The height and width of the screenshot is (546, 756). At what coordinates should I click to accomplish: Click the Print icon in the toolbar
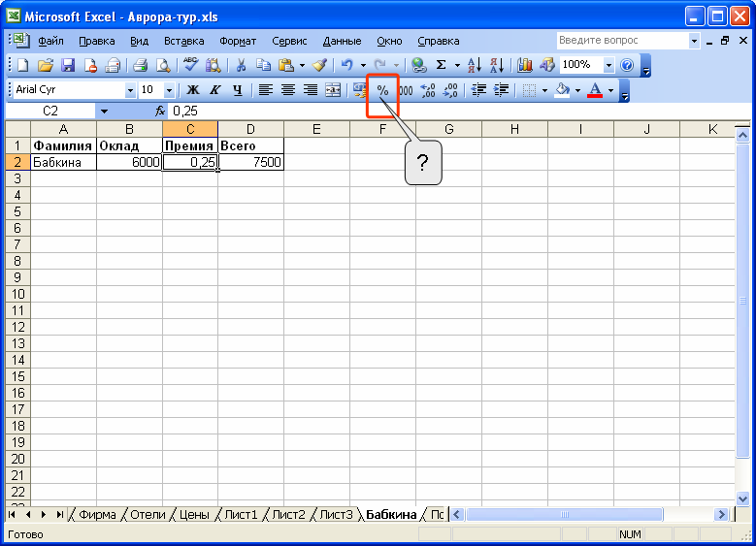[140, 65]
